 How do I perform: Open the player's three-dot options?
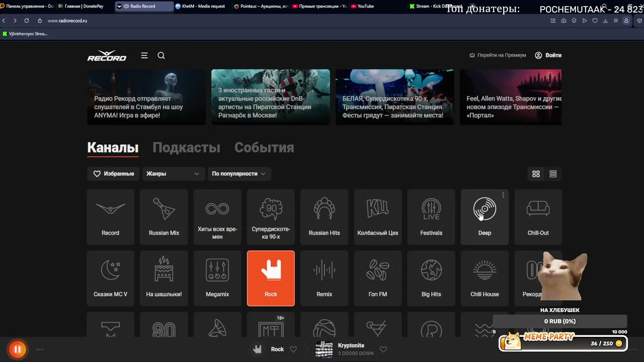pyautogui.click(x=40, y=349)
